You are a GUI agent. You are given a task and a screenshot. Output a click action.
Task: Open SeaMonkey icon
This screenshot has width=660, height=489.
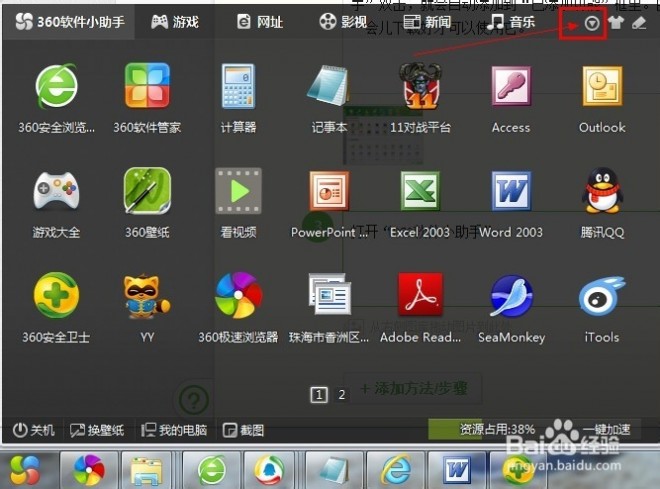pyautogui.click(x=511, y=295)
